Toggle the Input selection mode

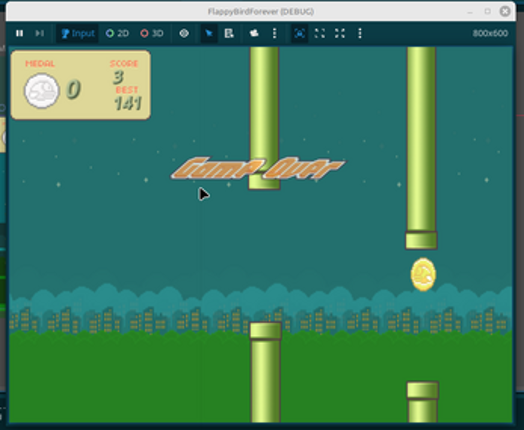[78, 33]
